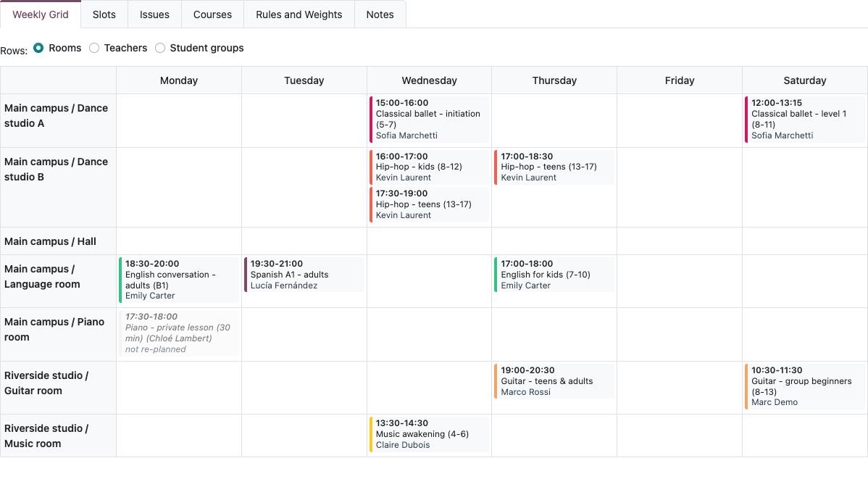Image resolution: width=868 pixels, height=479 pixels.
Task: Open Wednesday 17:30 Hip-hop teens slot
Action: pos(429,204)
